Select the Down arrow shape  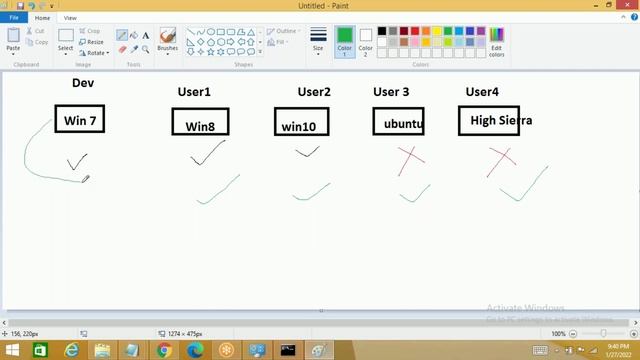[x=191, y=51]
